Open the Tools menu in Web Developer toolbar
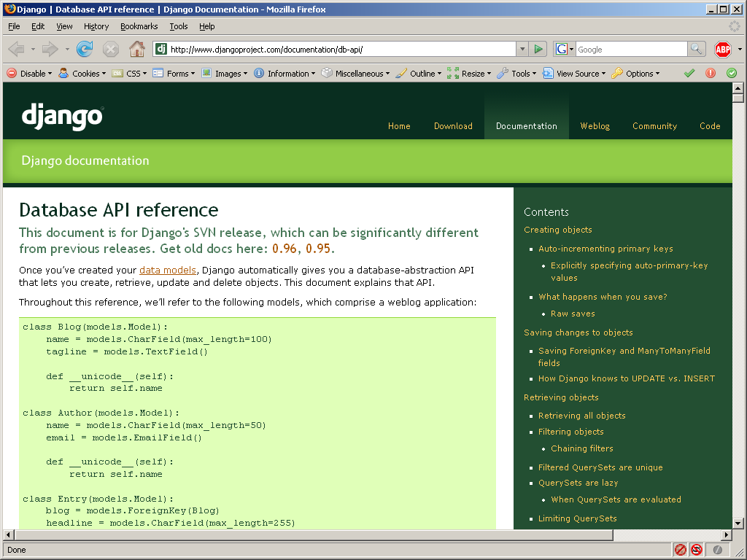The width and height of the screenshot is (747, 560). click(x=516, y=74)
